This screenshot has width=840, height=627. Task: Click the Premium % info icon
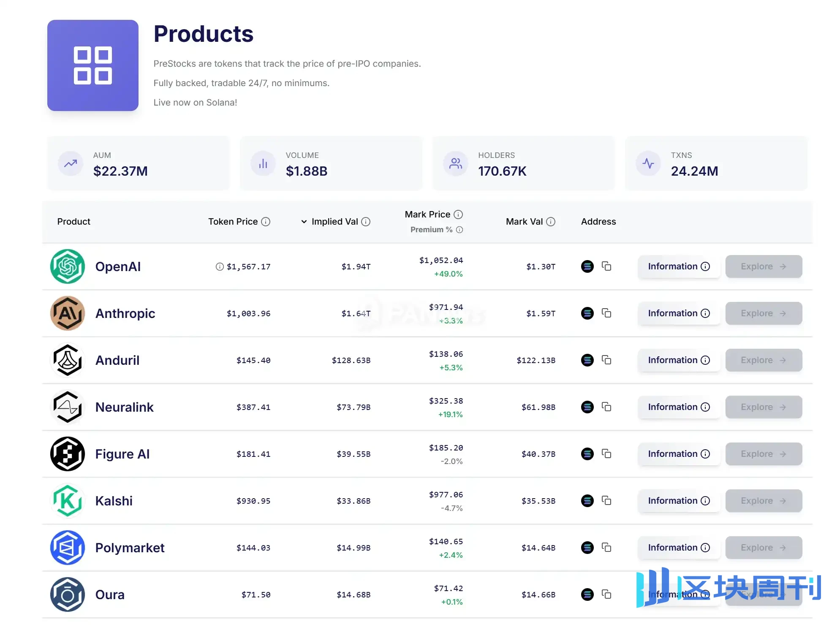[x=459, y=230]
